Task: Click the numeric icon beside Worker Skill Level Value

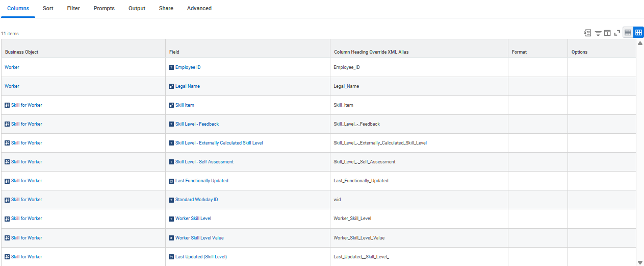Action: point(171,238)
